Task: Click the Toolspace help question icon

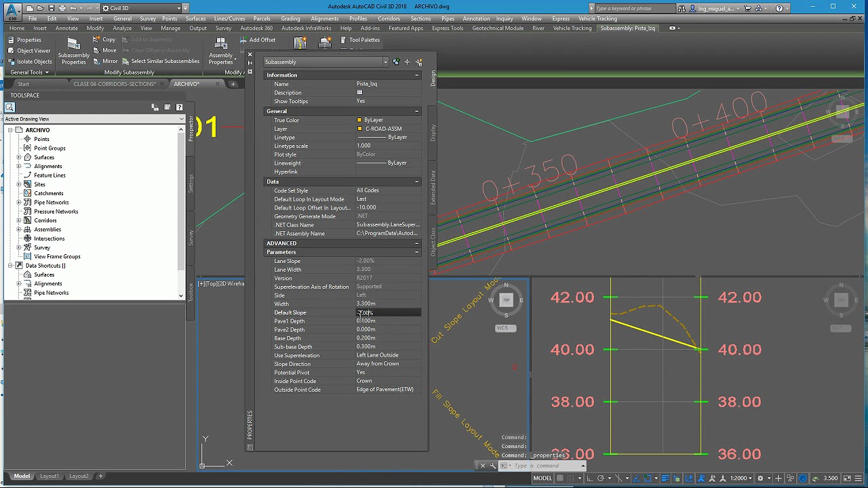Action: (179, 107)
